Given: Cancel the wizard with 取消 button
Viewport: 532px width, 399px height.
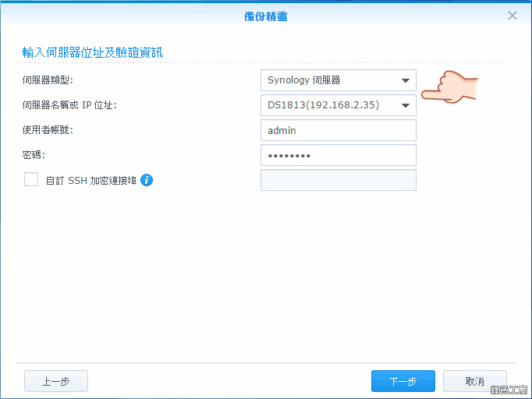Looking at the screenshot, I should (x=474, y=381).
